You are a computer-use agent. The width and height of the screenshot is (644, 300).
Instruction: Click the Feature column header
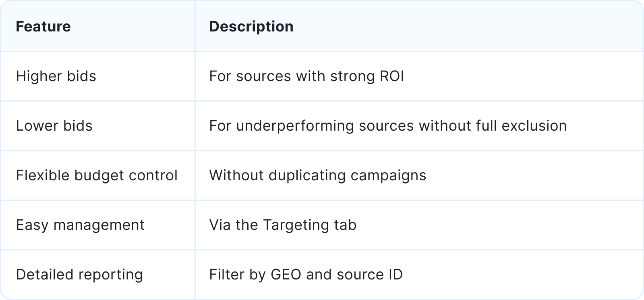pos(43,27)
